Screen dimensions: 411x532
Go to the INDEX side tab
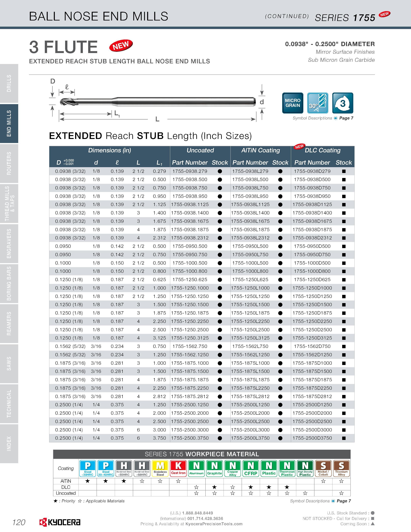click(9, 444)
